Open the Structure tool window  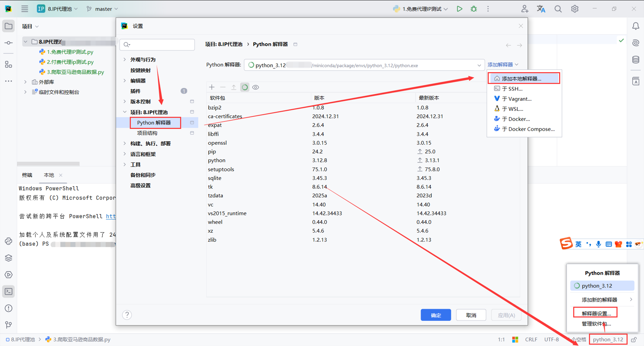pyautogui.click(x=8, y=65)
